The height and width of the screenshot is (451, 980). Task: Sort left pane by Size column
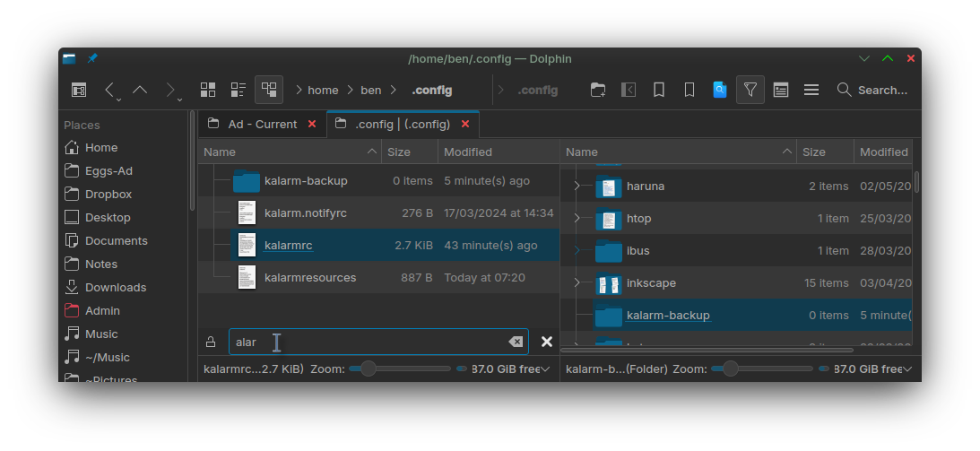(410, 152)
